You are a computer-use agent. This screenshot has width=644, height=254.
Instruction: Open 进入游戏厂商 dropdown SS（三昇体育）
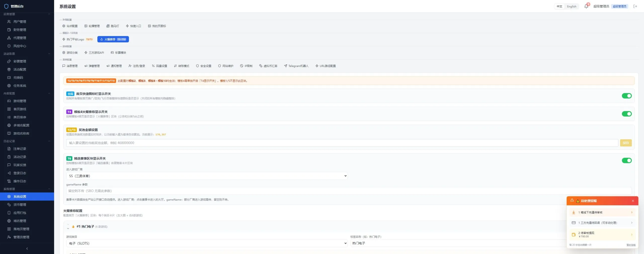pyautogui.click(x=207, y=176)
